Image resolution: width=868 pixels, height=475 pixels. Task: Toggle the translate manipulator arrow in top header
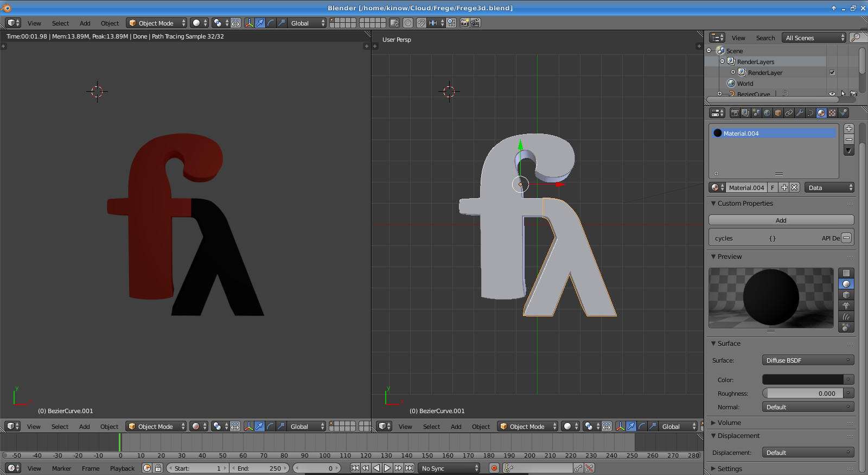260,23
